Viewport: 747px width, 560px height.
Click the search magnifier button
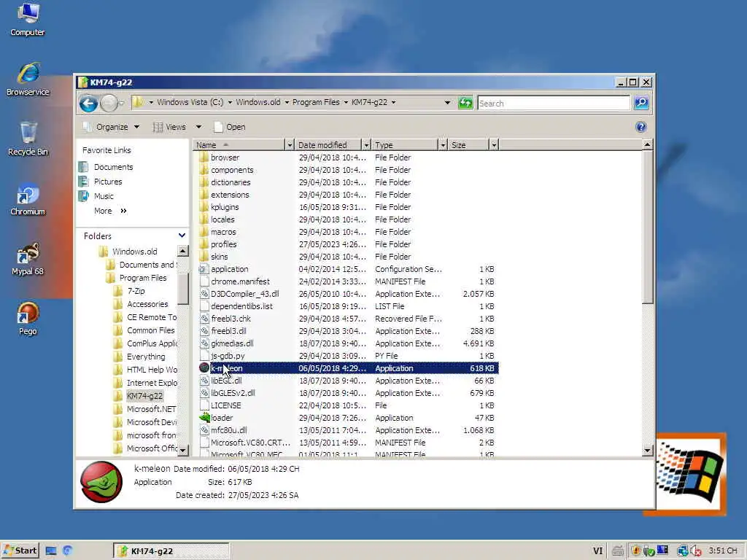[x=641, y=102]
